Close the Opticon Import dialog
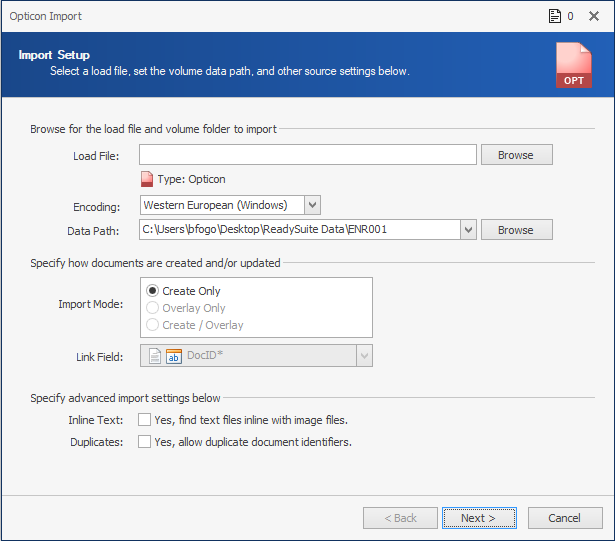The width and height of the screenshot is (615, 541). [594, 16]
